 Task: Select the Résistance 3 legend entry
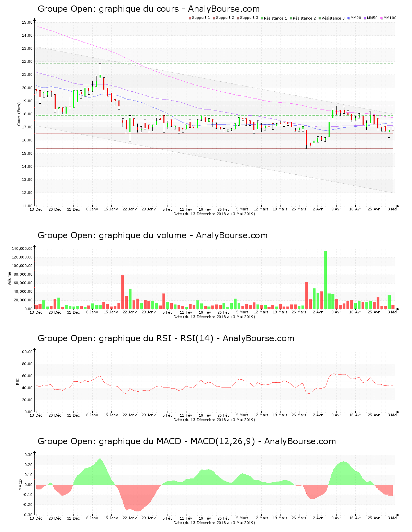click(x=331, y=18)
